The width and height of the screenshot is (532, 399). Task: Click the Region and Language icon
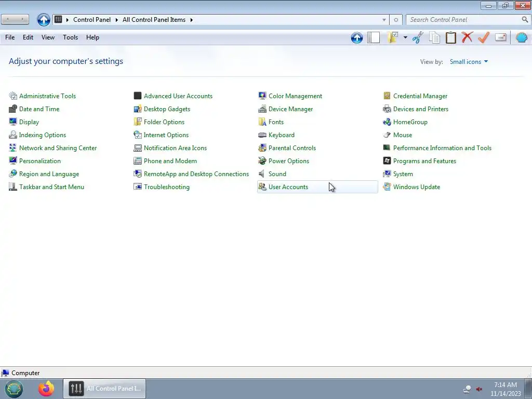pyautogui.click(x=13, y=174)
